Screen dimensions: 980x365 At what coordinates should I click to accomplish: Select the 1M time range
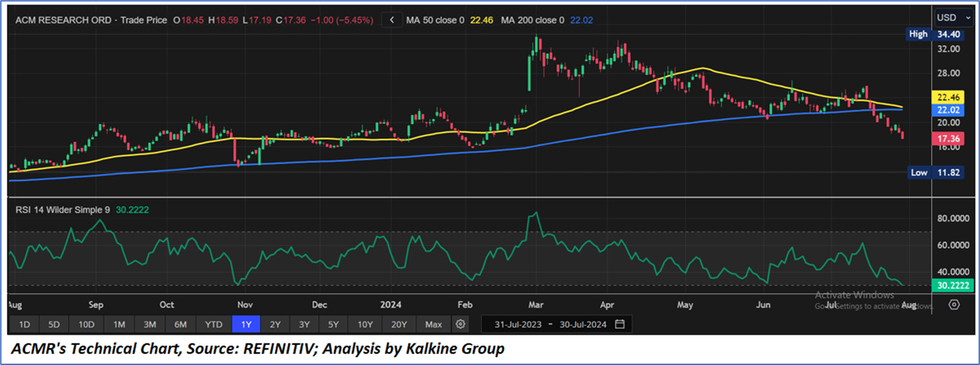119,325
